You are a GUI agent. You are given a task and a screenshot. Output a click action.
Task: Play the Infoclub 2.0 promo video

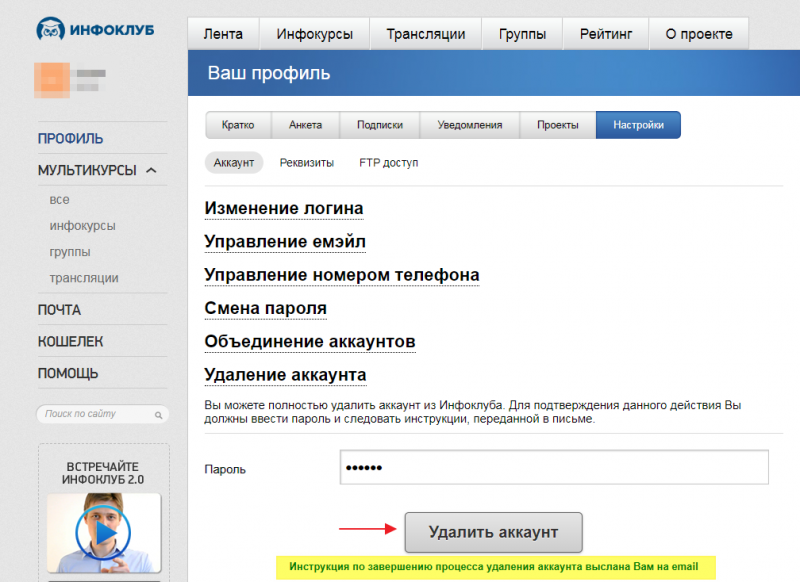coord(104,533)
